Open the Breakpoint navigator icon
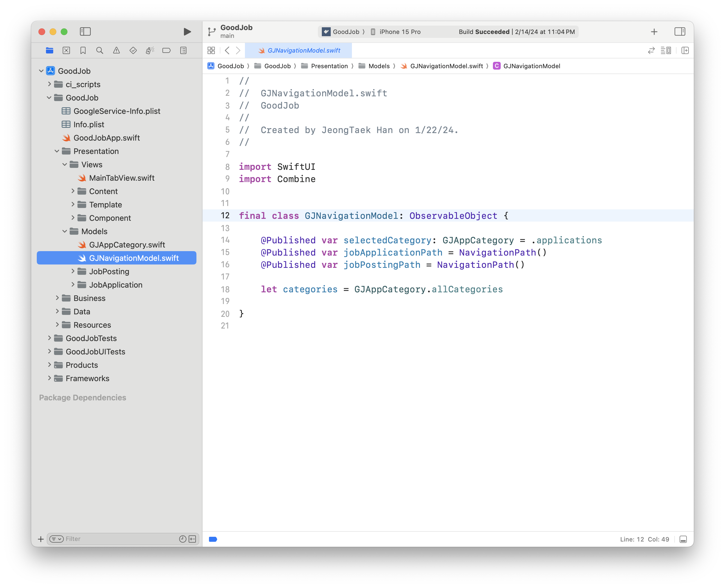725x588 pixels. click(x=166, y=50)
